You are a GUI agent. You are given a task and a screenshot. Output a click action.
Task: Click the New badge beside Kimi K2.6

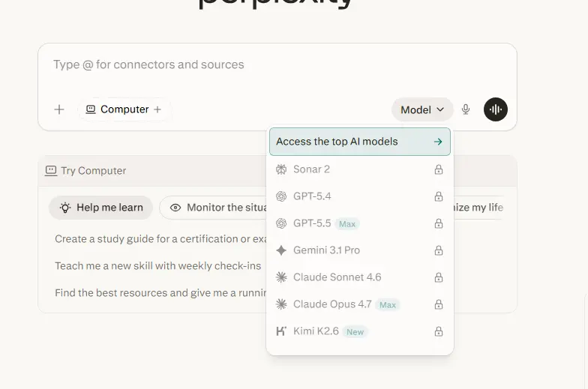[x=355, y=332]
